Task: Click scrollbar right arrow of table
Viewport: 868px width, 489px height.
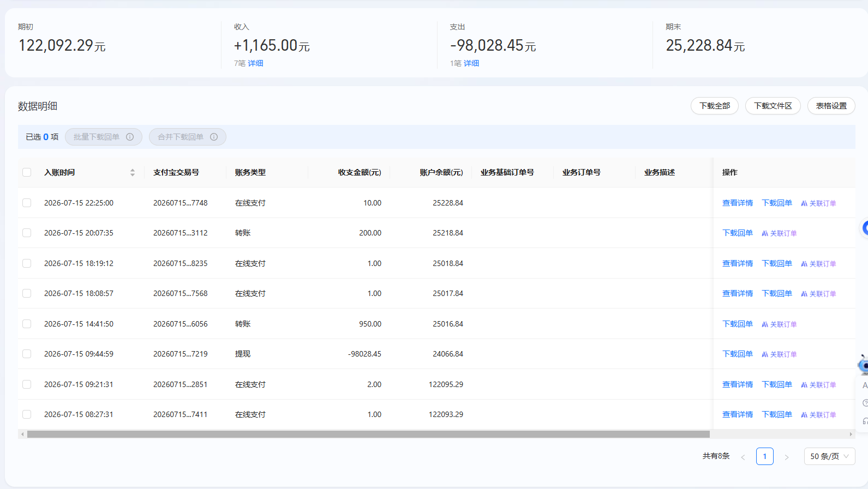Action: coord(851,434)
